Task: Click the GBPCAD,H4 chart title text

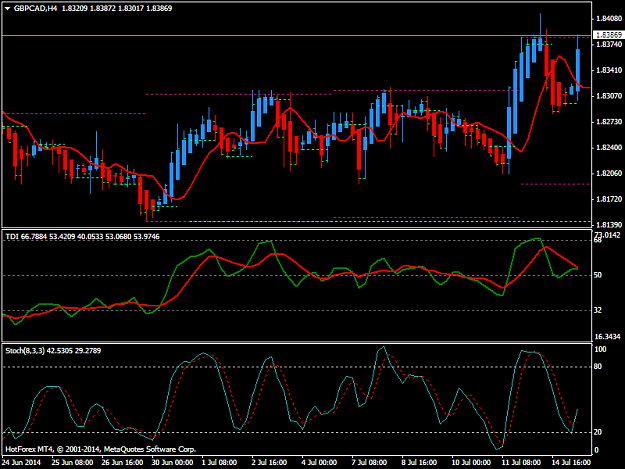Action: tap(35, 8)
